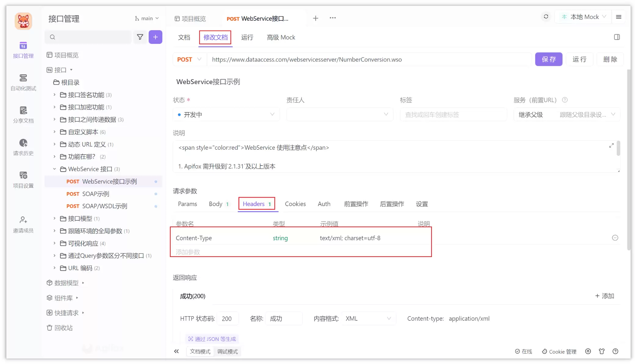Image resolution: width=637 pixels, height=364 pixels.
Task: Open Cookie 管理 in the status bar
Action: [559, 352]
